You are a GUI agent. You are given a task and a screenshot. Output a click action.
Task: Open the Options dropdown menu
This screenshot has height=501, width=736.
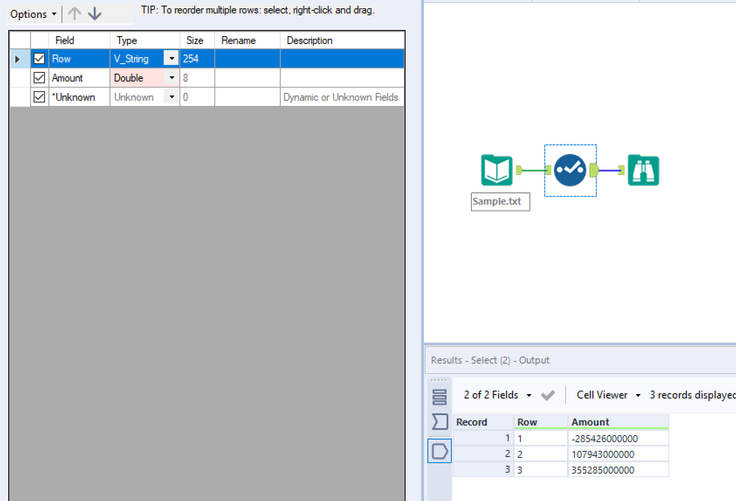click(x=33, y=14)
